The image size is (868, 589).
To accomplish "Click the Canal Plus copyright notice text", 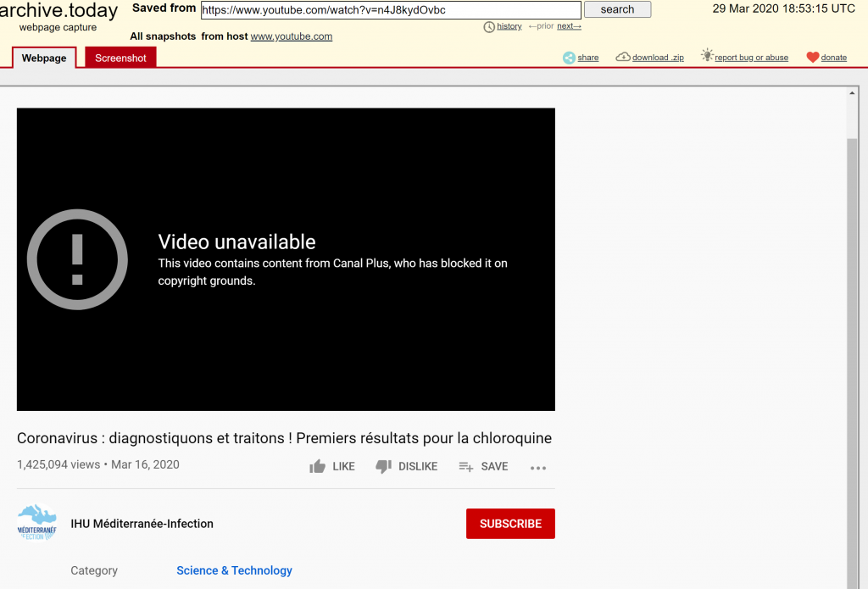I will pyautogui.click(x=332, y=272).
